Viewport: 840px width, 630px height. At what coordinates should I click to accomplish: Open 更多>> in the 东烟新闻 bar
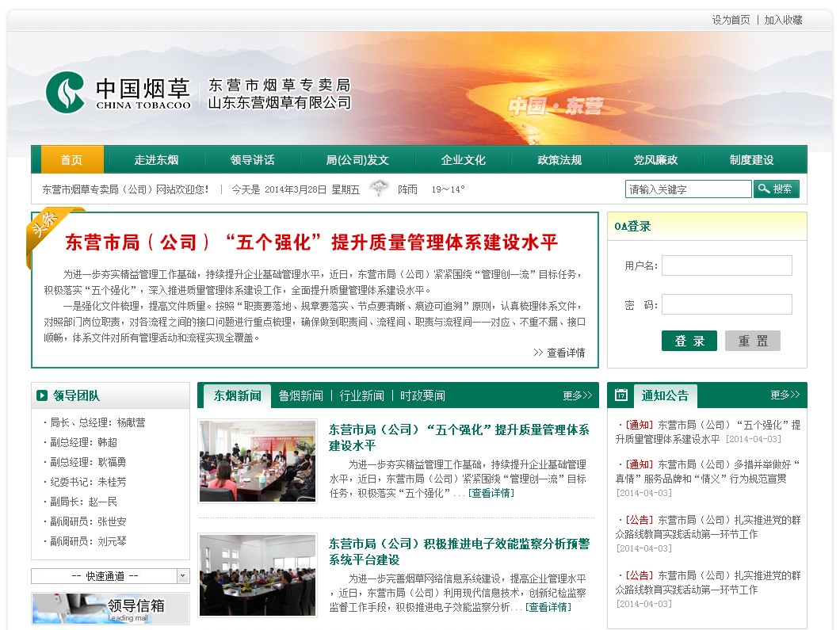(x=575, y=395)
